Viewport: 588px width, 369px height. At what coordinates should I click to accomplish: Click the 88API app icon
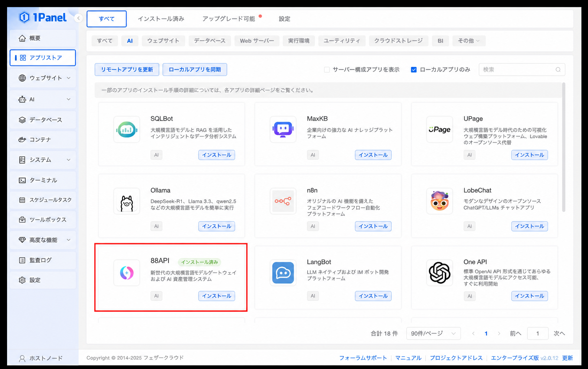click(x=127, y=273)
